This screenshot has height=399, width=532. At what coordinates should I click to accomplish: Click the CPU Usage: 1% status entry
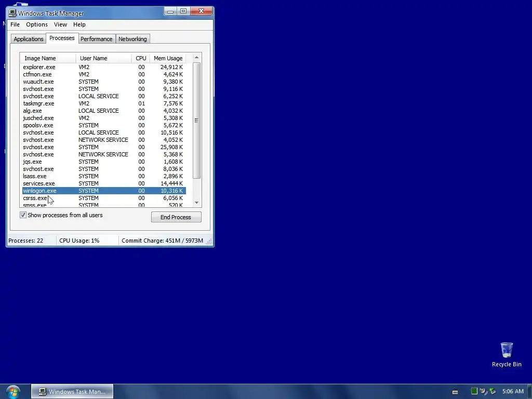(79, 241)
